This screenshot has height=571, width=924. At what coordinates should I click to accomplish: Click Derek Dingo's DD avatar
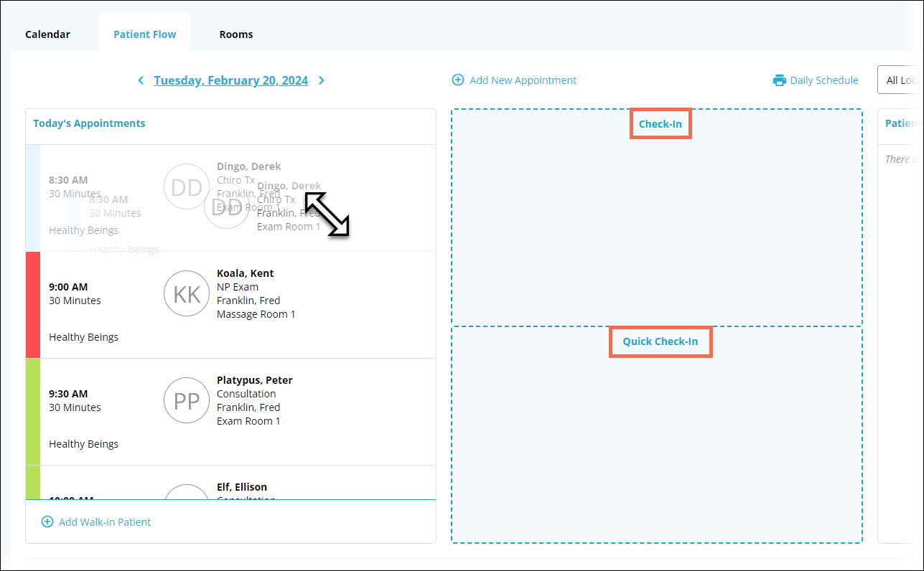(x=185, y=187)
